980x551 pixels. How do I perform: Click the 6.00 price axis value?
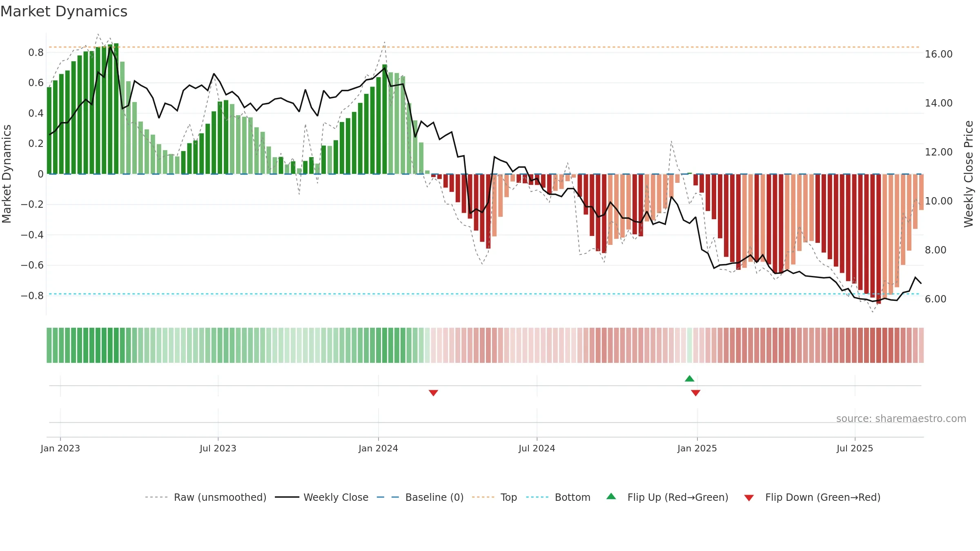[x=935, y=299]
